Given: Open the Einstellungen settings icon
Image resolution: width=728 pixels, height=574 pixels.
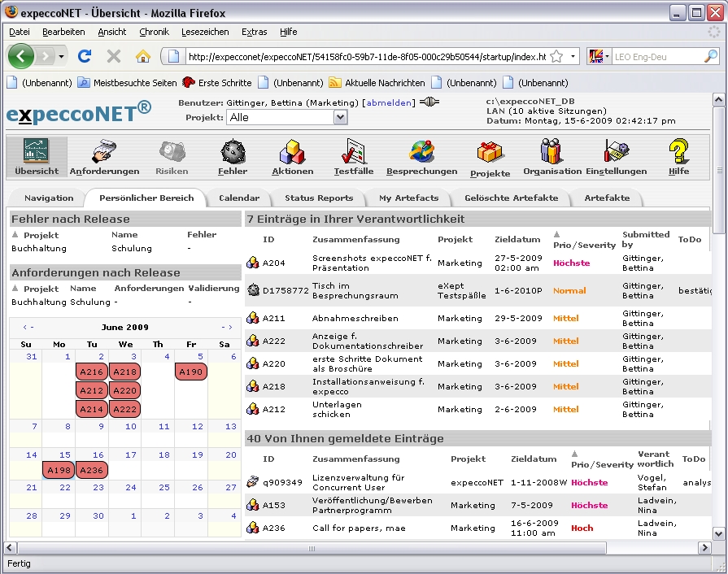Looking at the screenshot, I should [x=616, y=152].
